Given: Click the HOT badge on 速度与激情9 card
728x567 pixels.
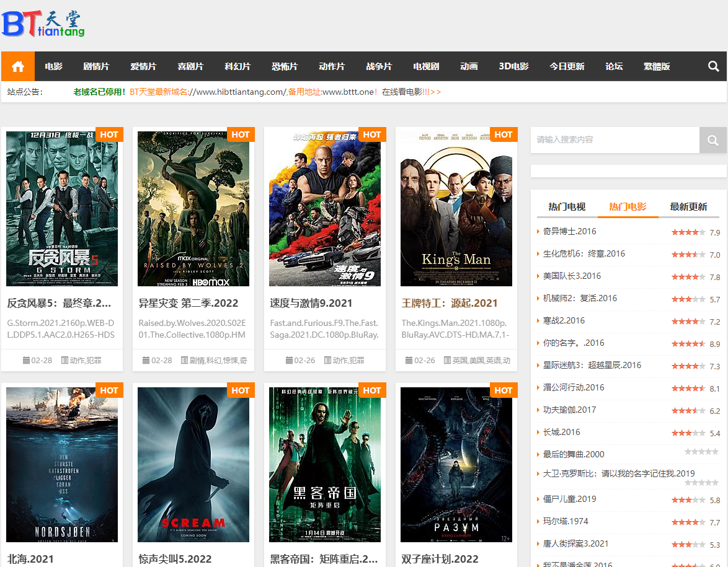Looking at the screenshot, I should pyautogui.click(x=372, y=134).
